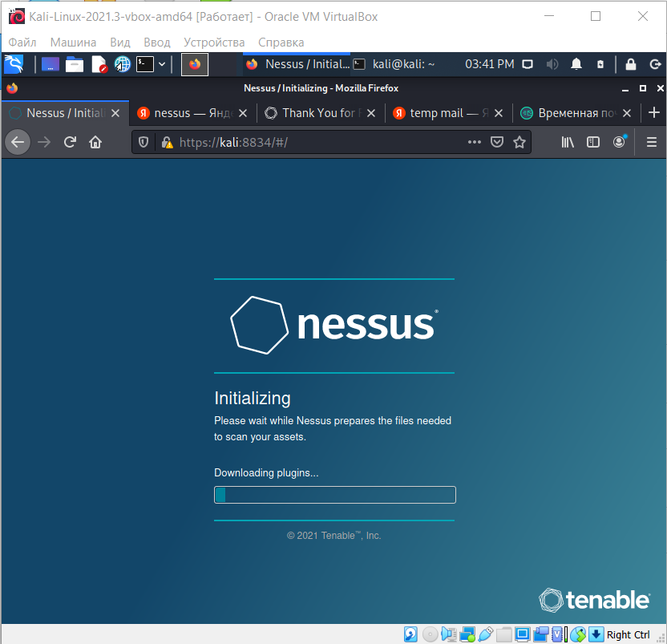The height and width of the screenshot is (644, 667).
Task: Open the terminal emulator panel icon
Action: (145, 64)
